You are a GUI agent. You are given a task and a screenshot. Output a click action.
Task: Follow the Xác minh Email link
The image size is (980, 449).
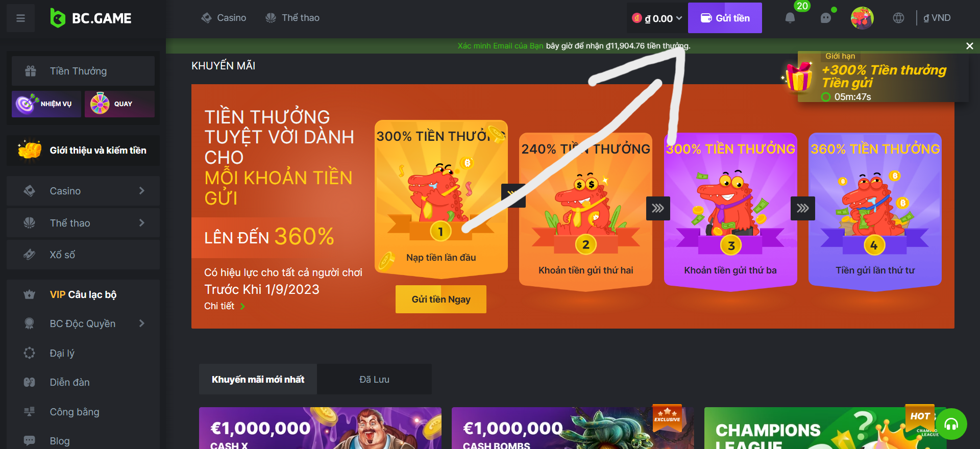coord(500,46)
